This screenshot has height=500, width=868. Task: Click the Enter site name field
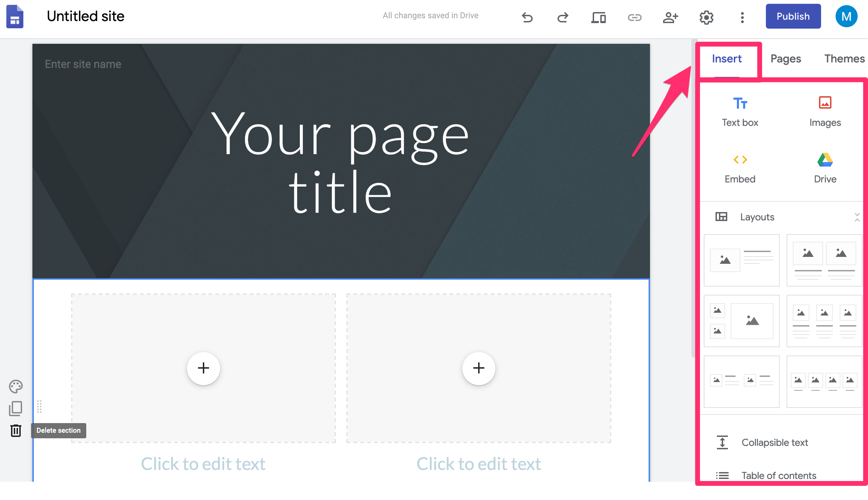click(83, 64)
